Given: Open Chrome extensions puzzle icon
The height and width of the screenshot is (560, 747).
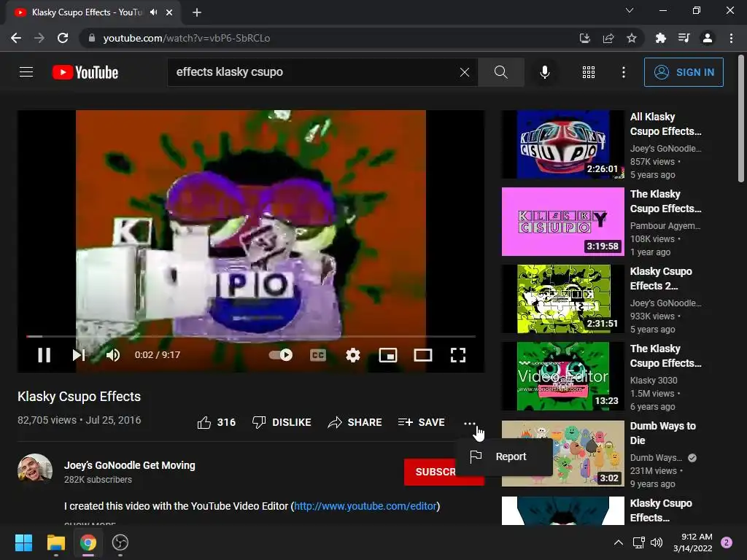Looking at the screenshot, I should [660, 38].
